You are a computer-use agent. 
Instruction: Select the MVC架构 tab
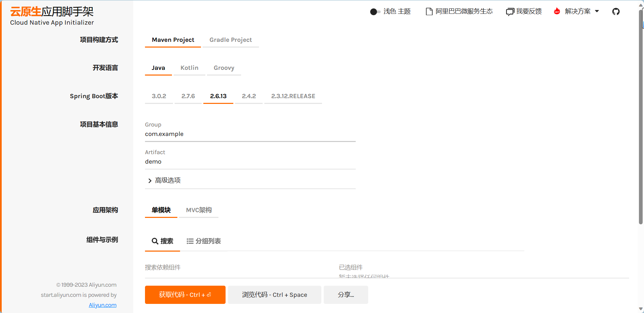[199, 210]
